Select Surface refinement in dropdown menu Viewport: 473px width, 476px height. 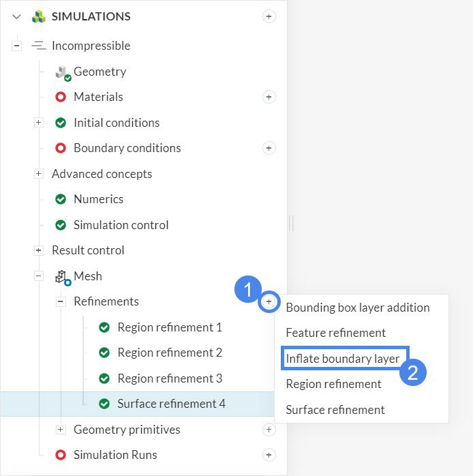click(335, 410)
